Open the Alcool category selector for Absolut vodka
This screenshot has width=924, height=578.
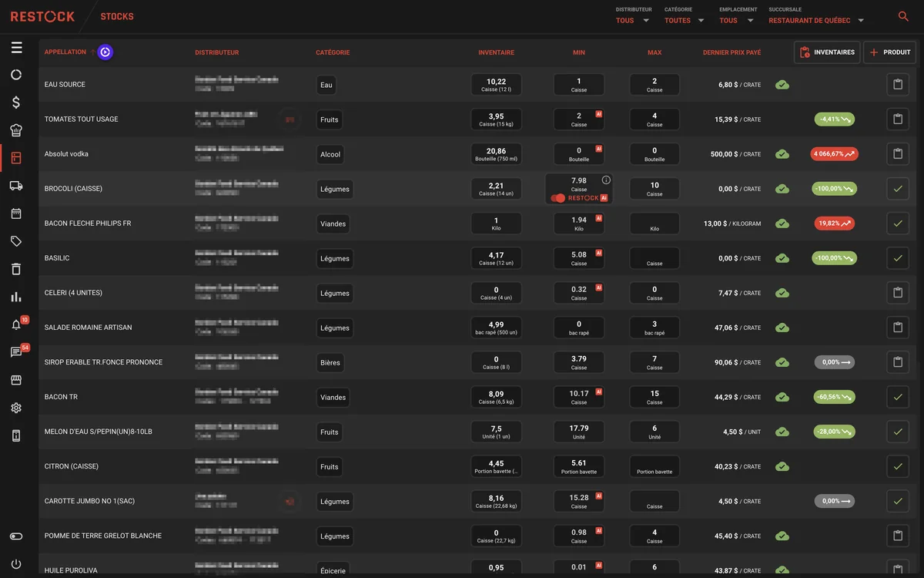[x=330, y=154]
